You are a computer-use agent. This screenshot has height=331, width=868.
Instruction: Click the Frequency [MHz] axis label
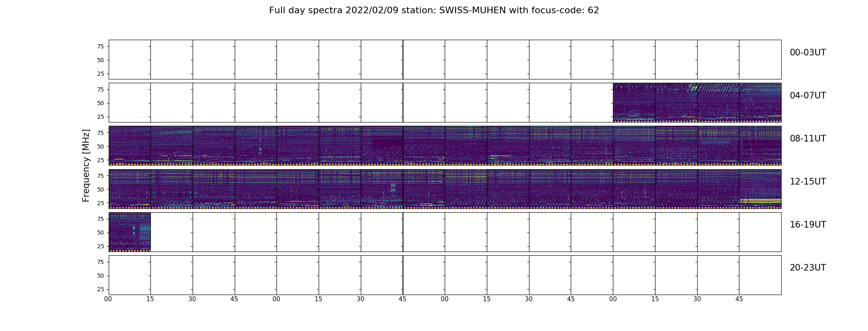86,165
